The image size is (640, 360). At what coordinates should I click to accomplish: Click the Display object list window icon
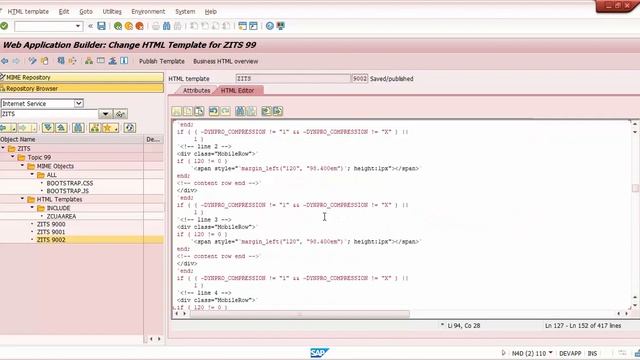click(100, 61)
